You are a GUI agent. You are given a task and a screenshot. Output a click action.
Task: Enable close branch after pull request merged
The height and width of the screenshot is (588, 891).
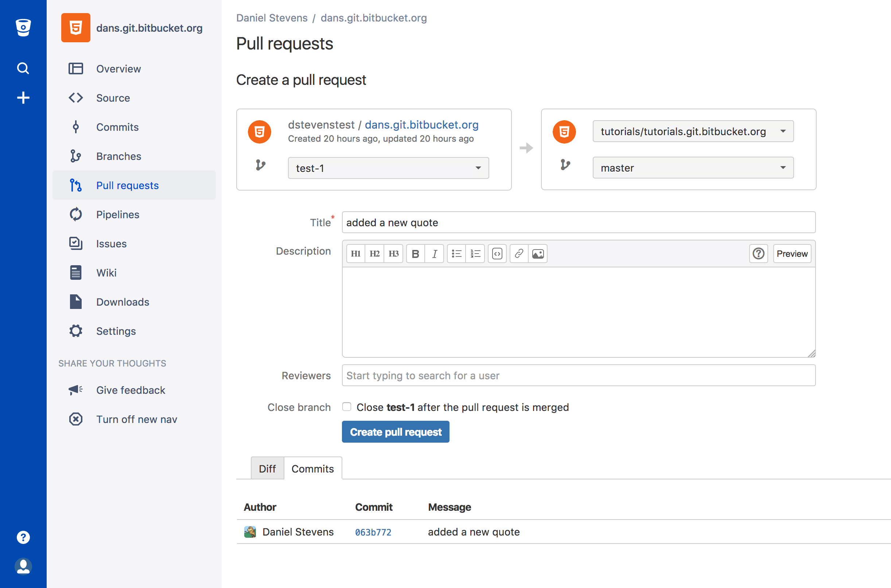pos(347,407)
